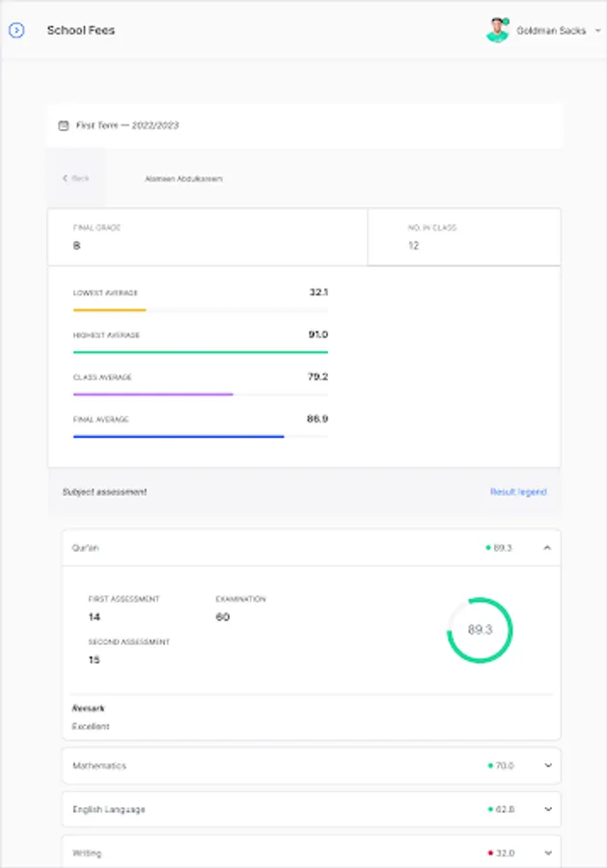Click the Lowest Average value 32.1
This screenshot has height=868, width=607.
pyautogui.click(x=318, y=291)
